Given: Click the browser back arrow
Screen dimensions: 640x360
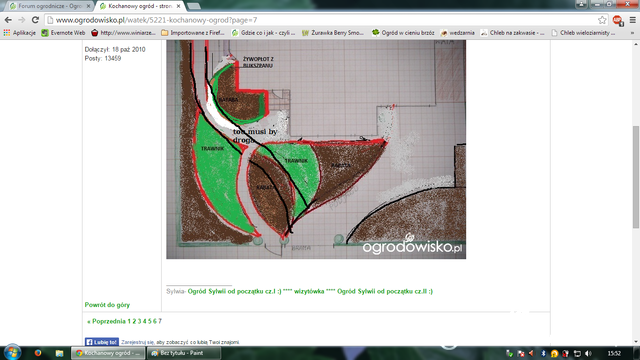Looking at the screenshot, I should (x=8, y=20).
